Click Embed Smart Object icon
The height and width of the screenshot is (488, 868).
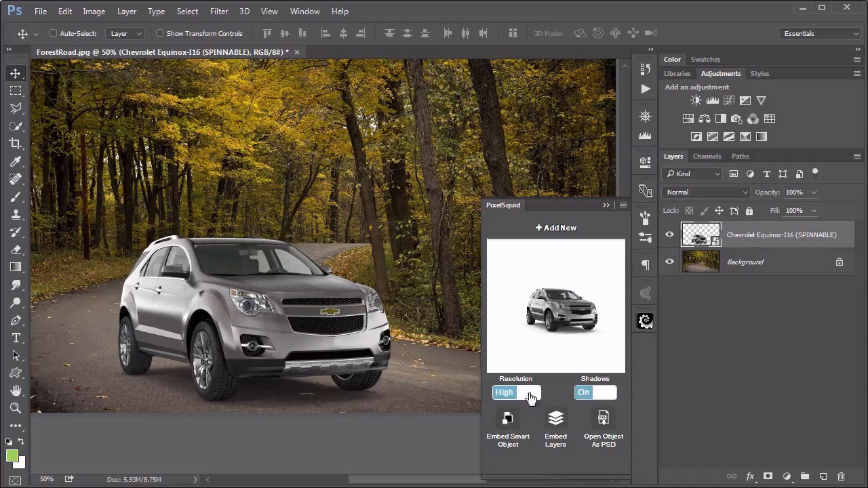point(508,419)
